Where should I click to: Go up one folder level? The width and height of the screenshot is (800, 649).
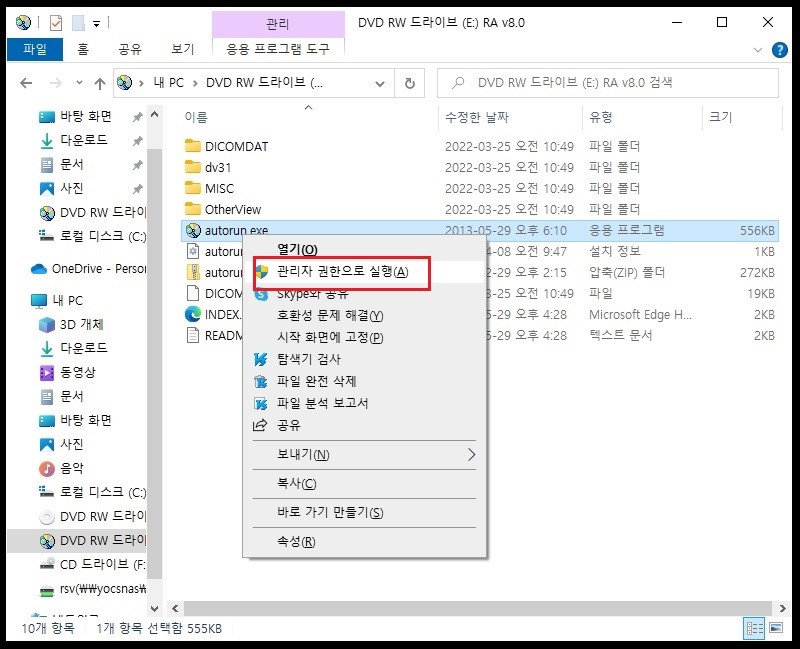100,83
